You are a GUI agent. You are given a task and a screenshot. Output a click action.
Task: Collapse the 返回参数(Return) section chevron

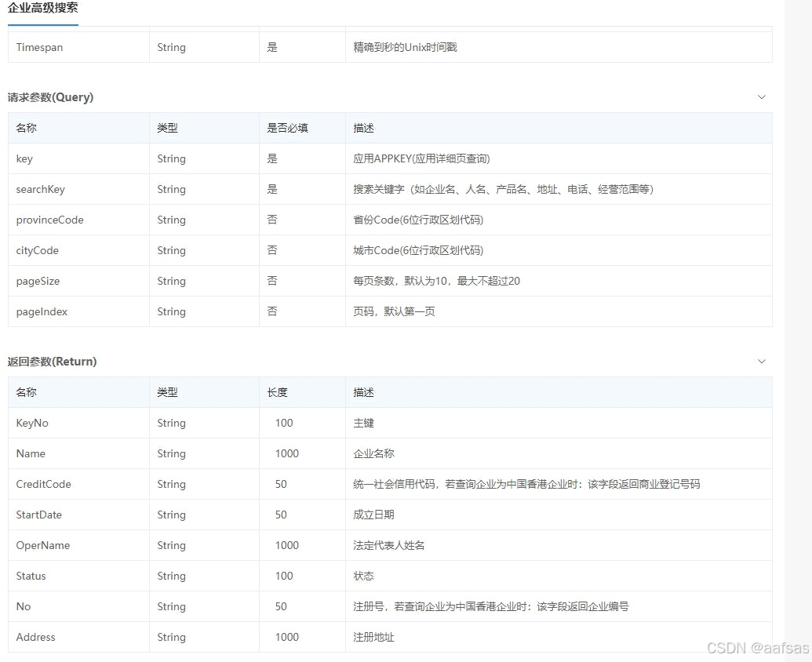click(761, 362)
